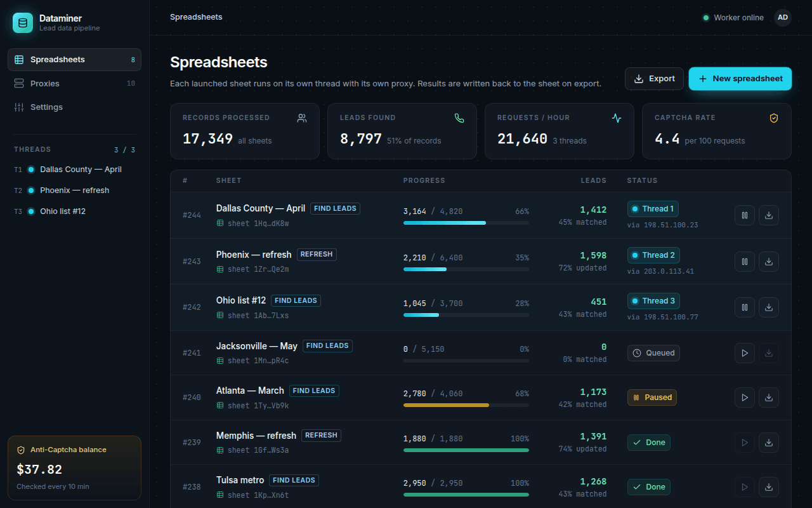Start the Jacksonville — May sheet

745,353
